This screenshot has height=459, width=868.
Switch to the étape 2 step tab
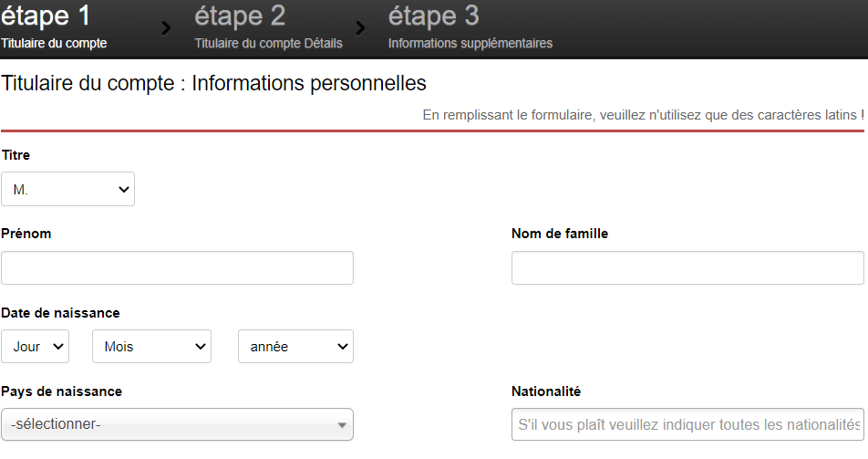268,27
